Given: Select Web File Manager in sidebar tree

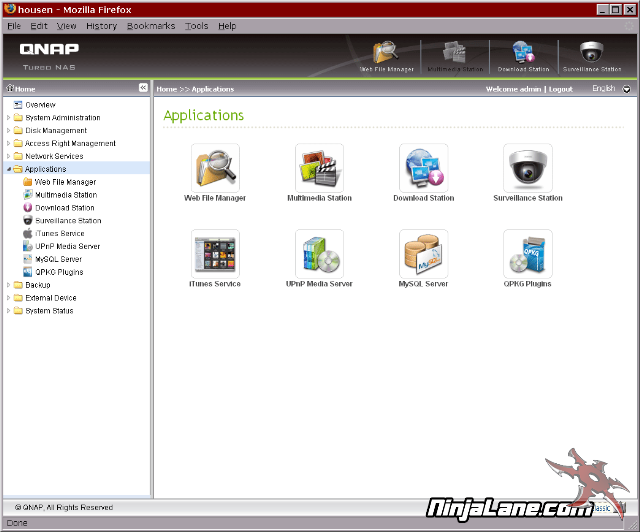Looking at the screenshot, I should click(65, 182).
